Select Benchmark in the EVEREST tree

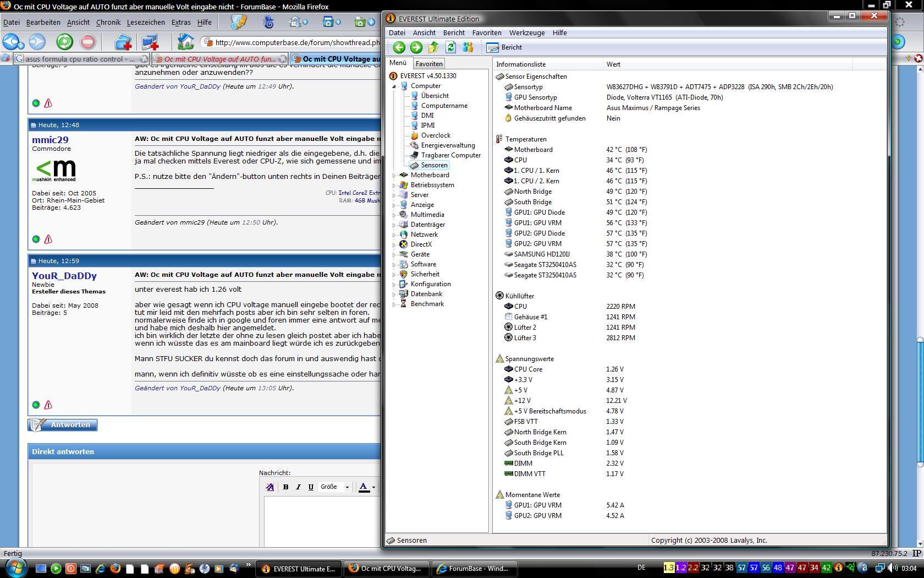427,304
